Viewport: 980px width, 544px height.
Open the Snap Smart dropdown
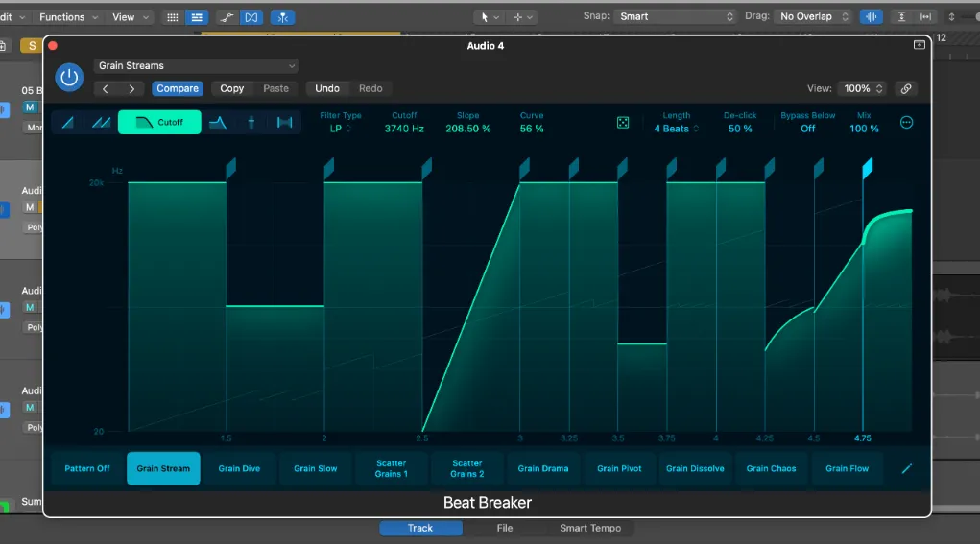click(x=676, y=17)
